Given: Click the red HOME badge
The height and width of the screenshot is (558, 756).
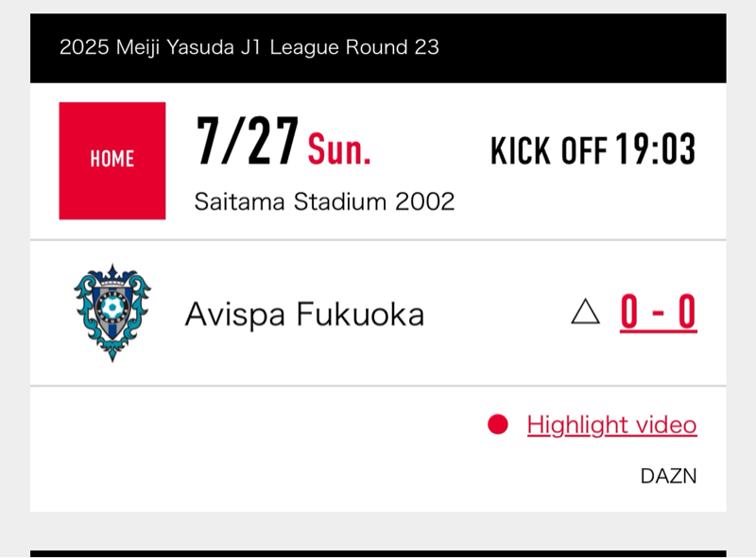Looking at the screenshot, I should [112, 161].
